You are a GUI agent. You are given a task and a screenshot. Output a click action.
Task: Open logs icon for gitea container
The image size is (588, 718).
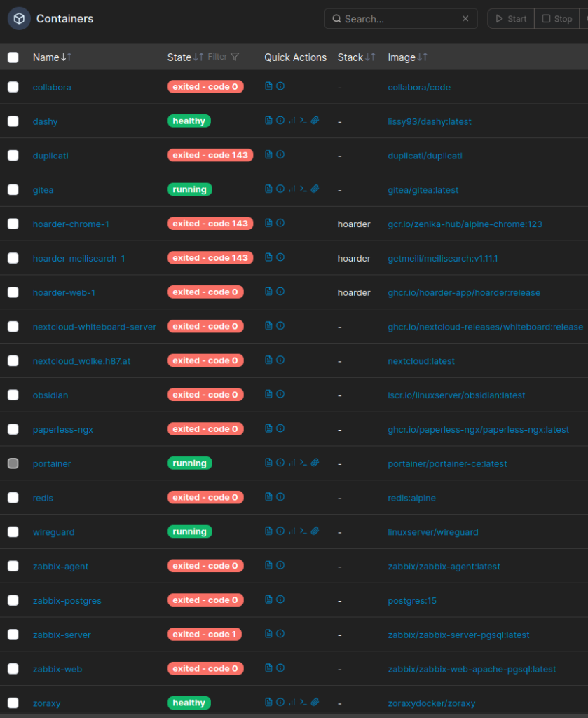point(268,189)
